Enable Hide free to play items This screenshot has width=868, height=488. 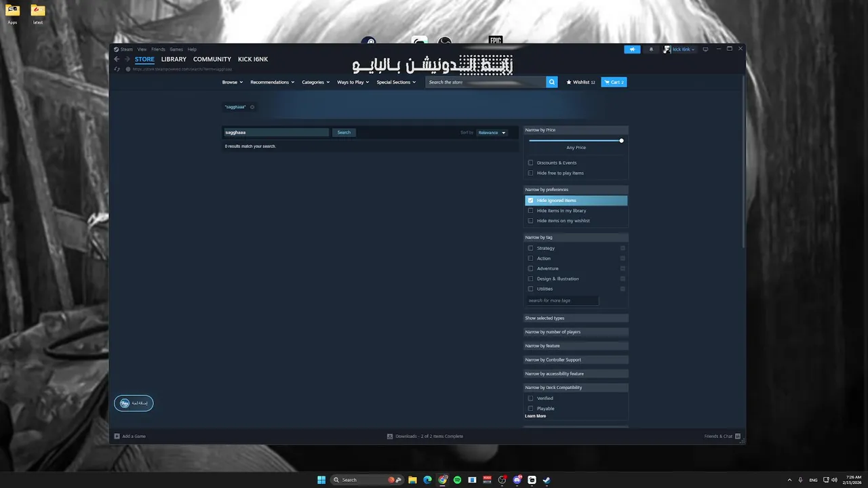[x=530, y=173]
